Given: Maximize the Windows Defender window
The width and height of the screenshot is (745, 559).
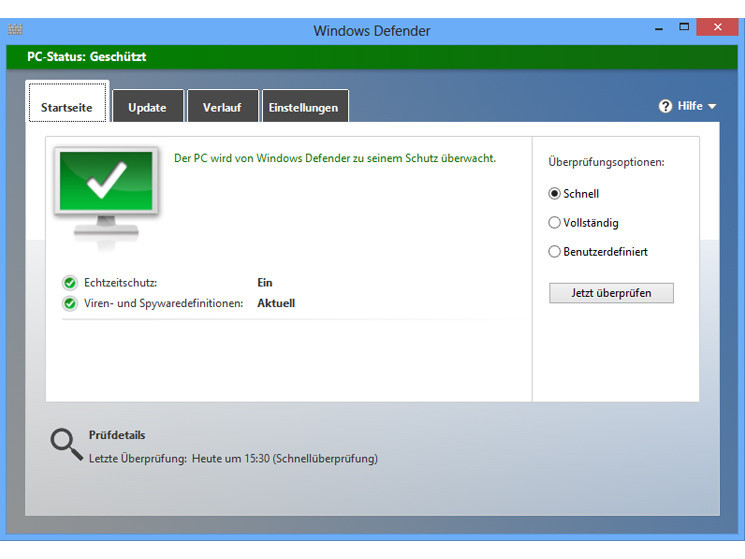Looking at the screenshot, I should click(684, 27).
